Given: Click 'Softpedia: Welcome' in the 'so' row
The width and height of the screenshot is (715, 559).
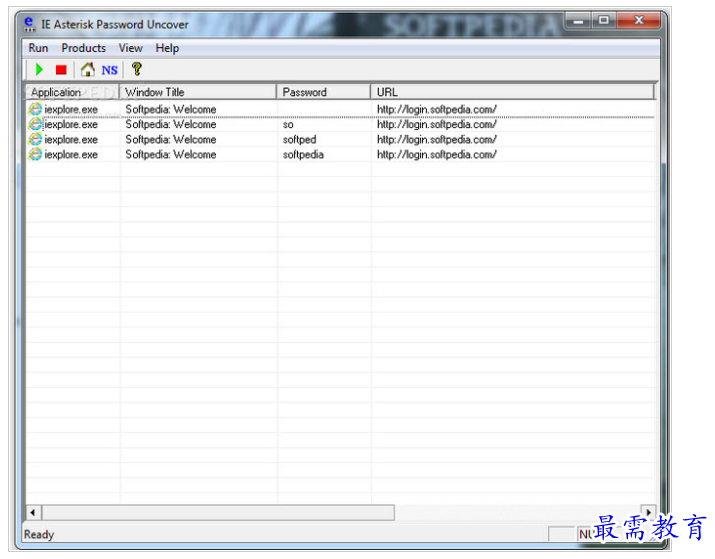Looking at the screenshot, I should pyautogui.click(x=171, y=124).
